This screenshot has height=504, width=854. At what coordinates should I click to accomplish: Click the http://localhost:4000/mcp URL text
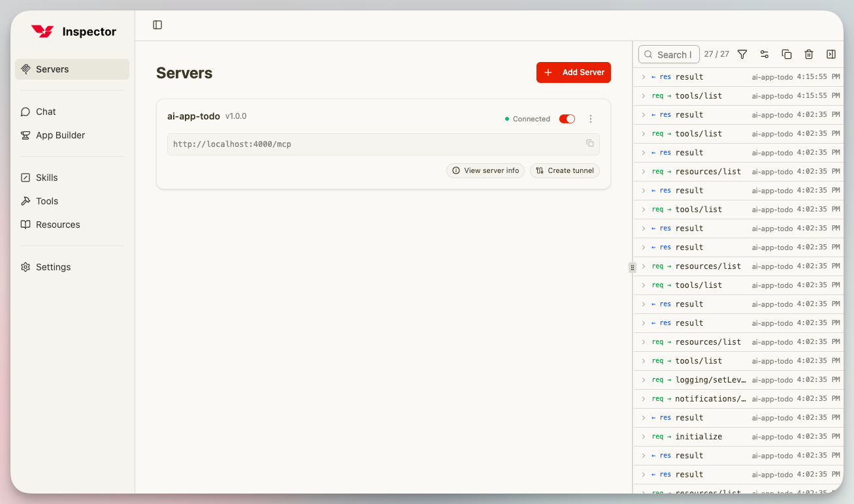pyautogui.click(x=232, y=144)
